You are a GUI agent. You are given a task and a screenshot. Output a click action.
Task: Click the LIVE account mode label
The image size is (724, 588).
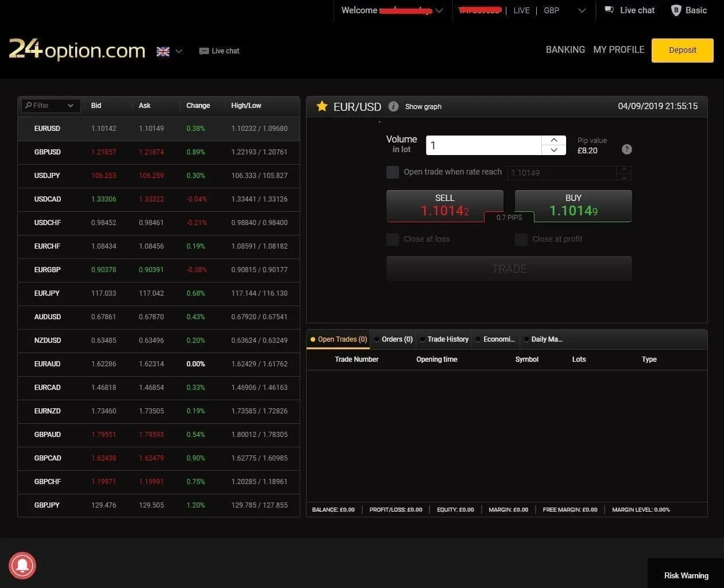(521, 10)
